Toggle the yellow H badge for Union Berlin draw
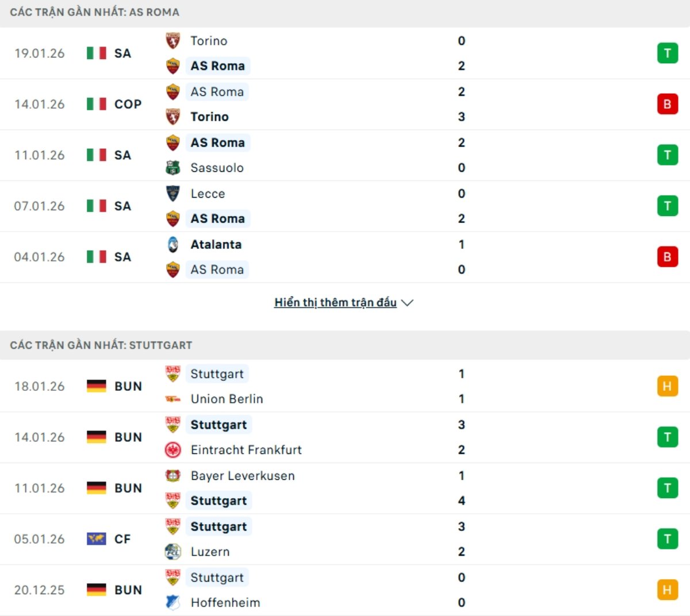This screenshot has height=616, width=690. [667, 386]
